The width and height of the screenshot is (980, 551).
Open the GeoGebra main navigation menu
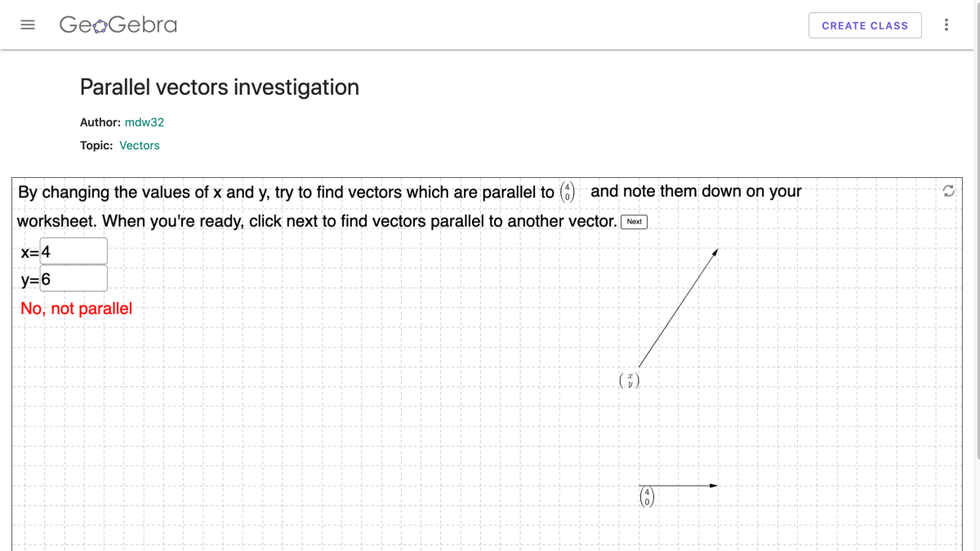click(x=28, y=24)
